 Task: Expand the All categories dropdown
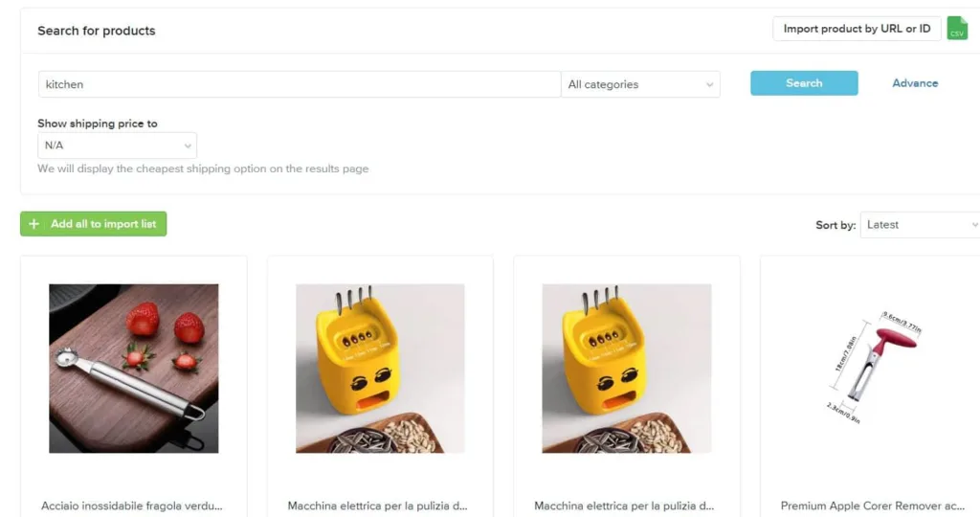[x=640, y=84]
